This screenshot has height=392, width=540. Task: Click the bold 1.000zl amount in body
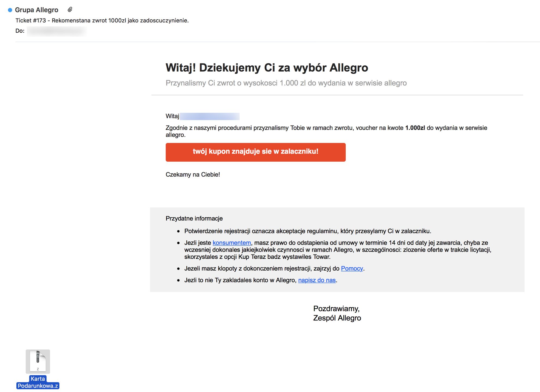coord(415,128)
